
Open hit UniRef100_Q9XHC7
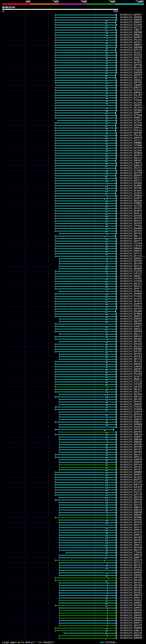tap(131, 15)
